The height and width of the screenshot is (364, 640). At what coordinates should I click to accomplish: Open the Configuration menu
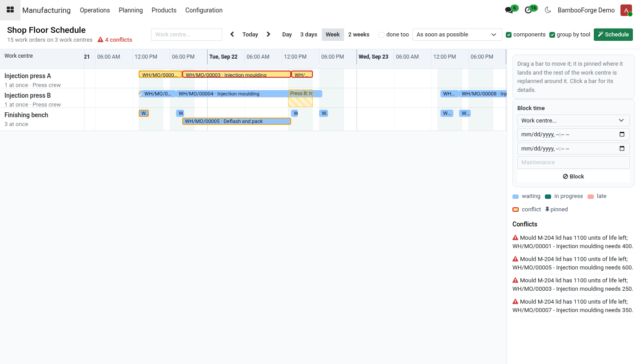[204, 10]
